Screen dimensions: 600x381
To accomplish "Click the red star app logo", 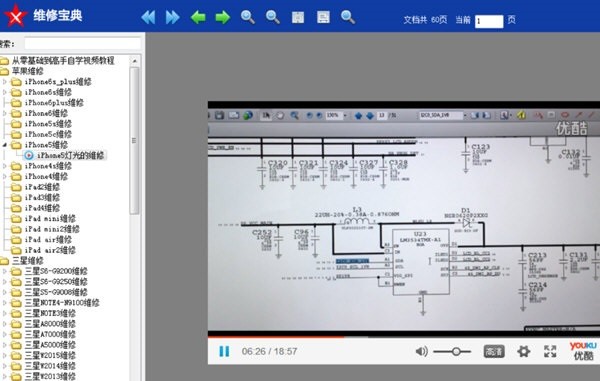I will (x=15, y=16).
